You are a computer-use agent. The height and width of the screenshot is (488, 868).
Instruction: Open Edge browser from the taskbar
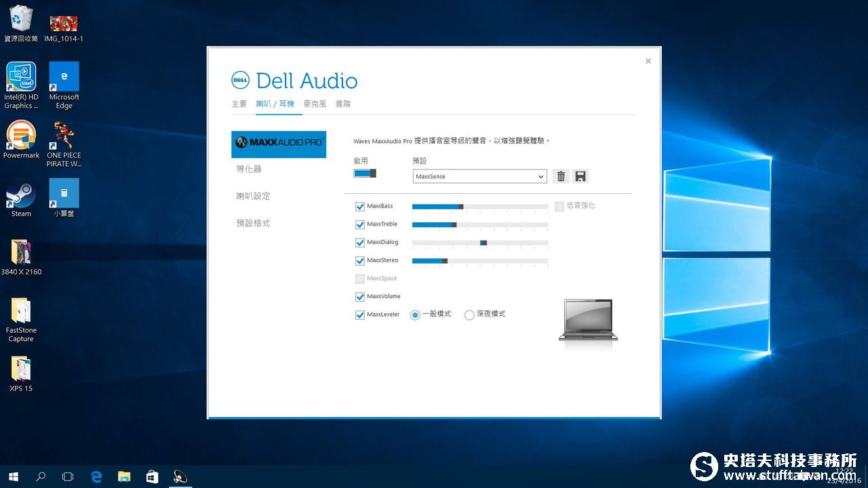click(x=96, y=476)
